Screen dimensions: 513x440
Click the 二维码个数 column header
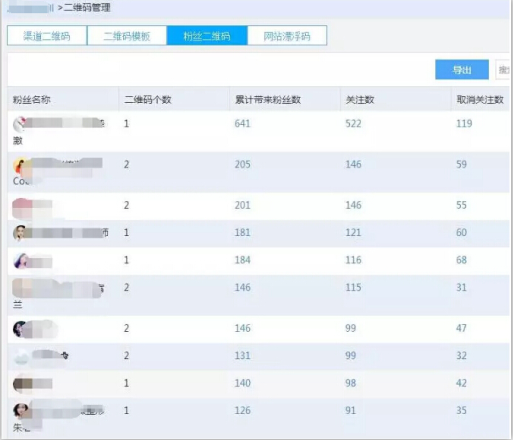148,100
